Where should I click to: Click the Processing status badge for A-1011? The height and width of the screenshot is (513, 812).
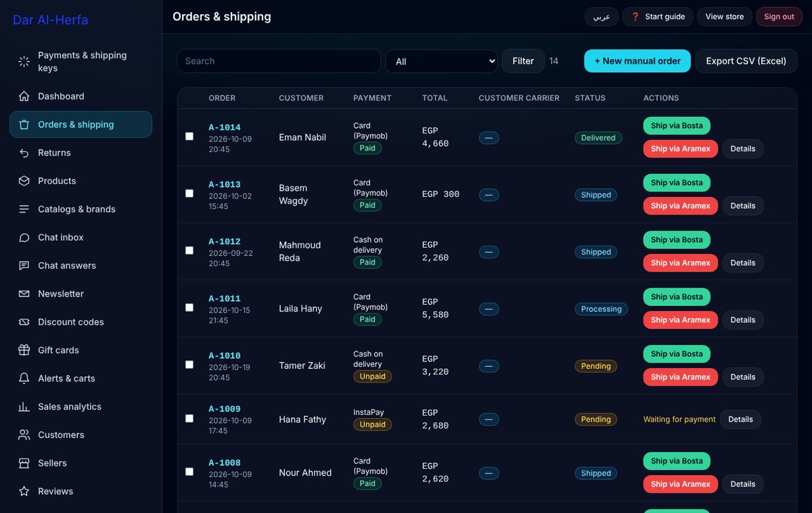click(601, 309)
